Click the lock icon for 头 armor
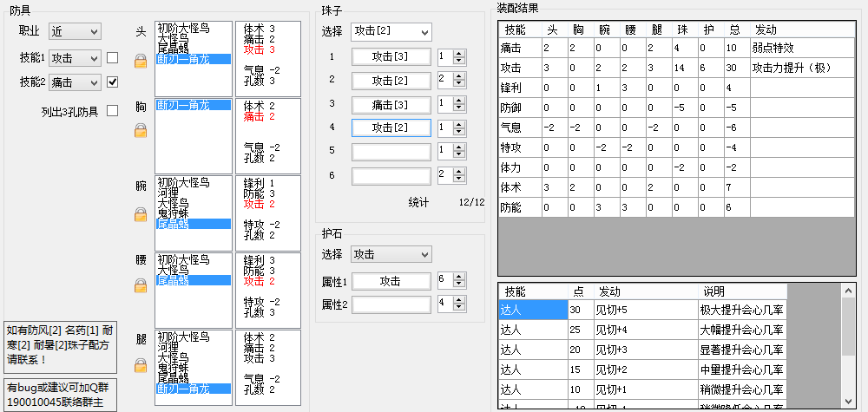868x412 pixels. 140,61
